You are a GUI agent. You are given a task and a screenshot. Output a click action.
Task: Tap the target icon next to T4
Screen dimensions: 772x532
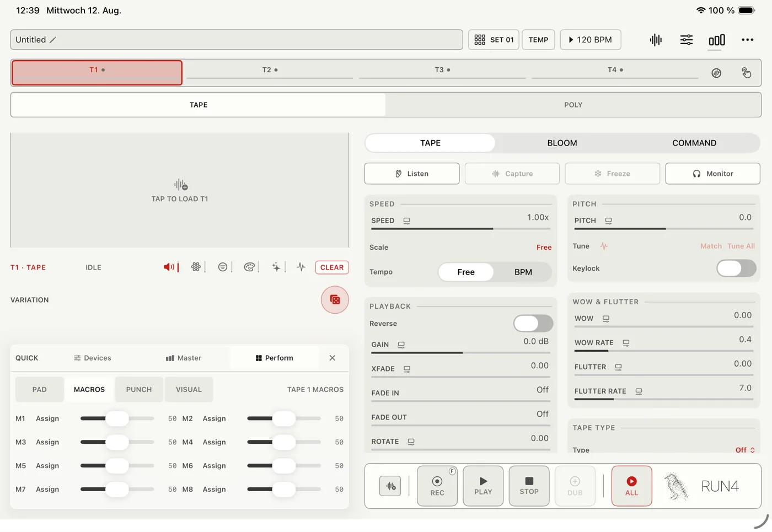[716, 73]
